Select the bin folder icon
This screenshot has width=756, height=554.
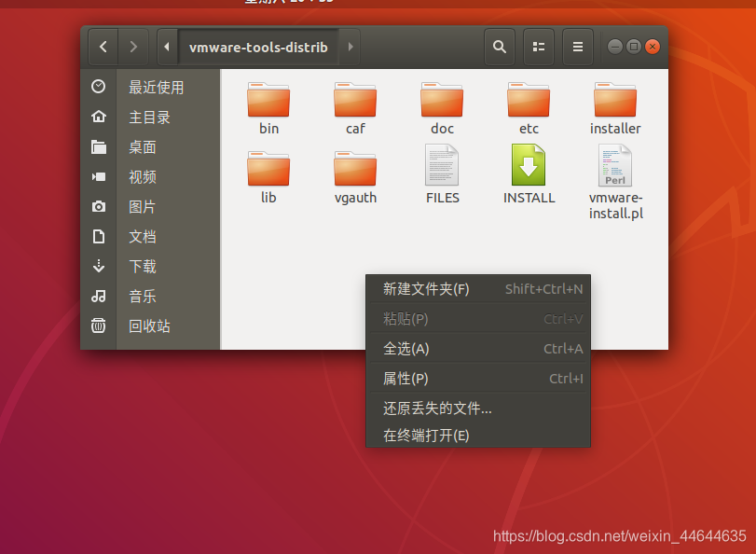(x=268, y=100)
